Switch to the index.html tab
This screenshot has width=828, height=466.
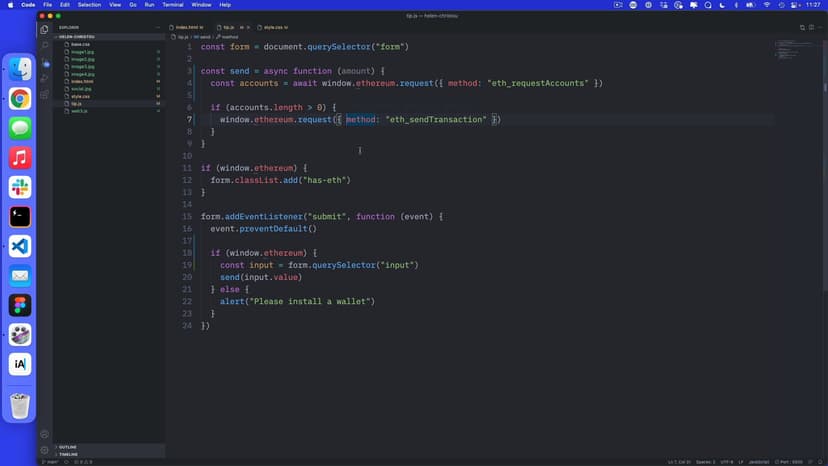(186, 27)
